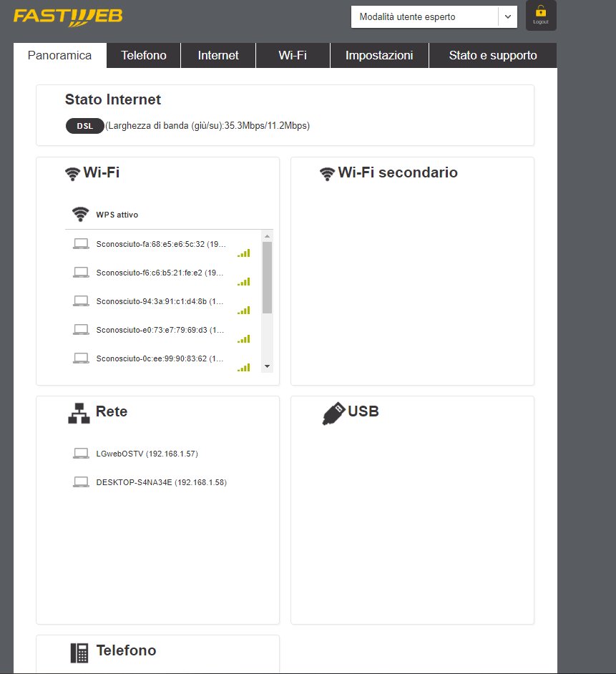Click laptop icon next to DESKTOP-S4NA34E

81,482
